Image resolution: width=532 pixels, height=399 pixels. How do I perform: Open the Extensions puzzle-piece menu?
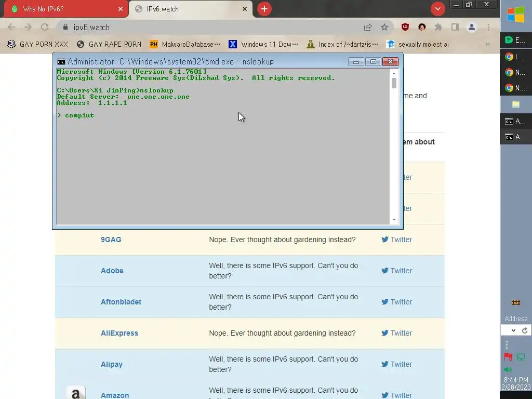[x=438, y=27]
